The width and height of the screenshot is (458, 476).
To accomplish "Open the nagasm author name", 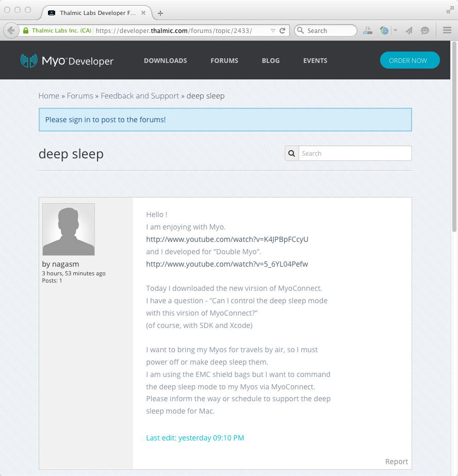I will click(x=66, y=264).
